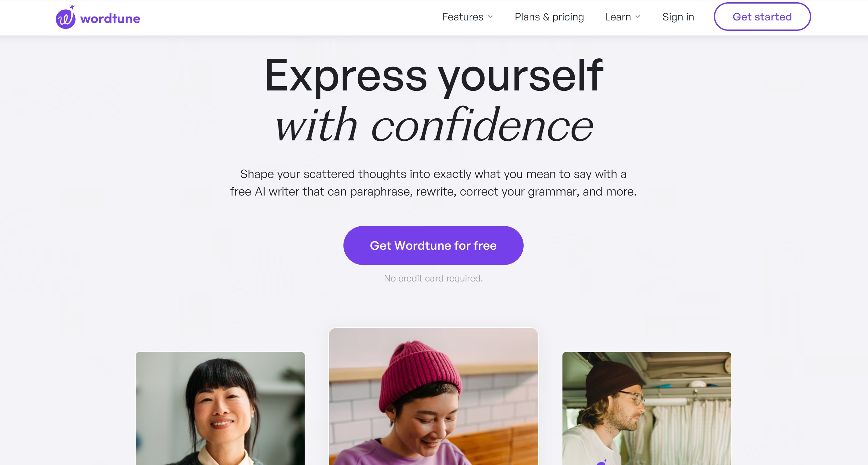This screenshot has width=868, height=465.
Task: Click the Express yourself headline
Action: point(434,76)
